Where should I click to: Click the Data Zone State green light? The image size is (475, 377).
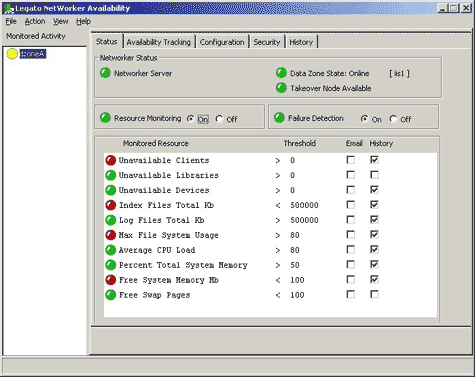(x=281, y=73)
